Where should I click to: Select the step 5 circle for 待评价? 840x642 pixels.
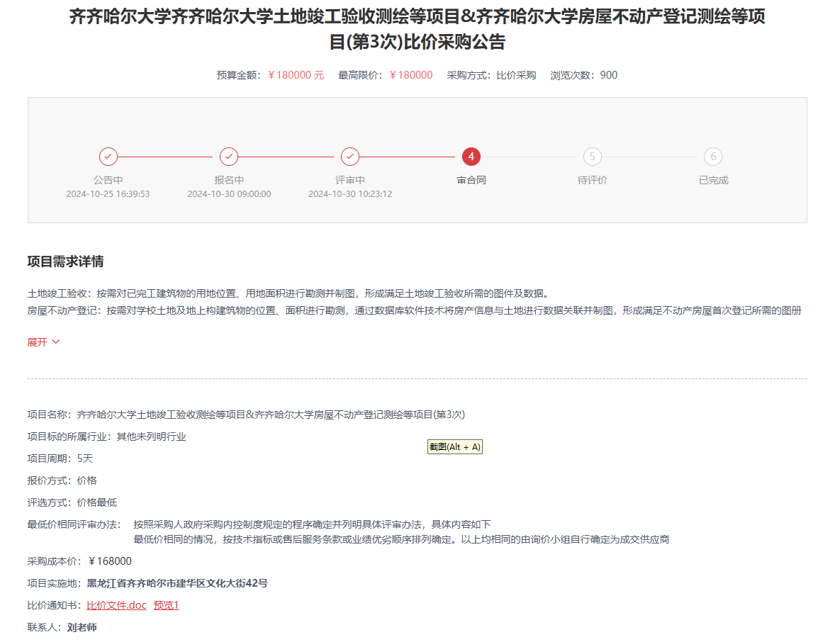coord(592,157)
